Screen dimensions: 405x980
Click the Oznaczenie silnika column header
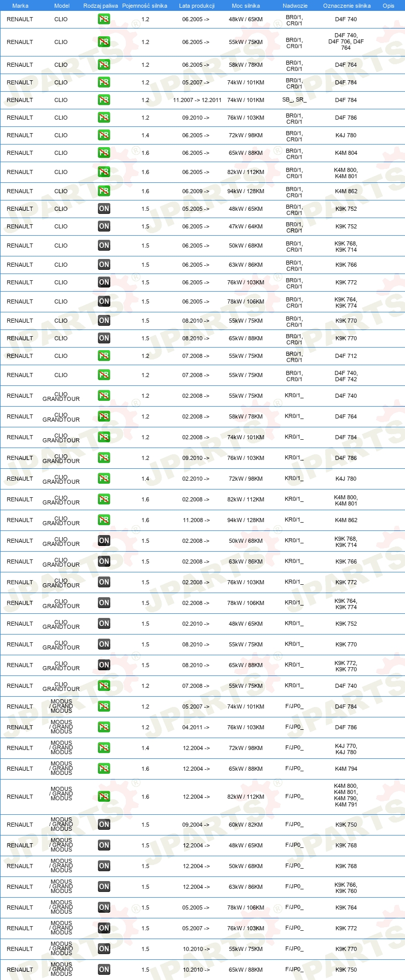coord(347,6)
